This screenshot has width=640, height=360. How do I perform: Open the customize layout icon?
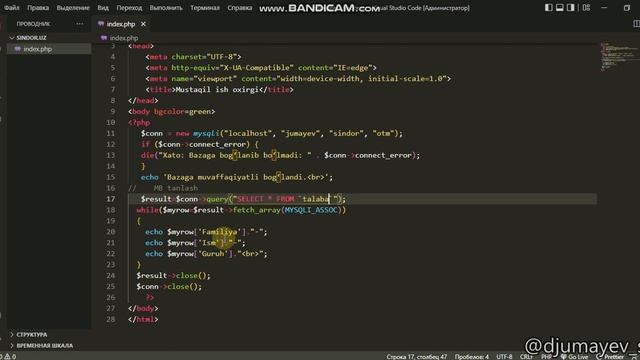click(x=586, y=7)
